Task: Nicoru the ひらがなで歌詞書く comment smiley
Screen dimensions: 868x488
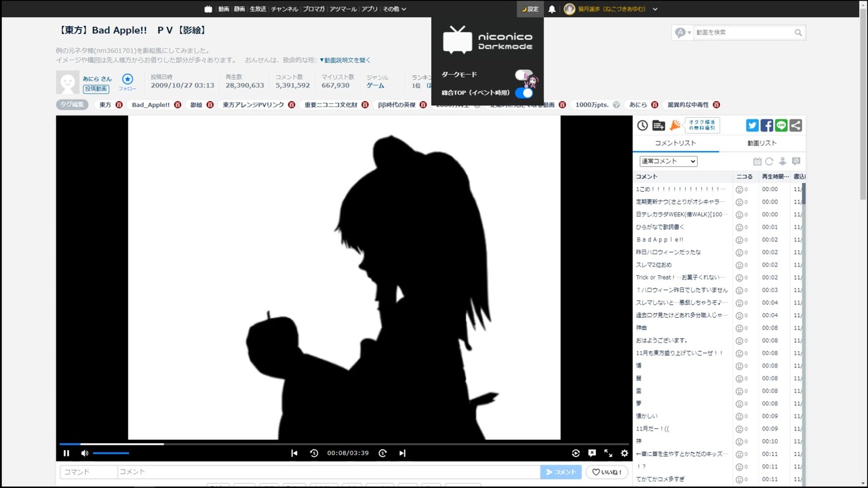Action: pos(739,228)
